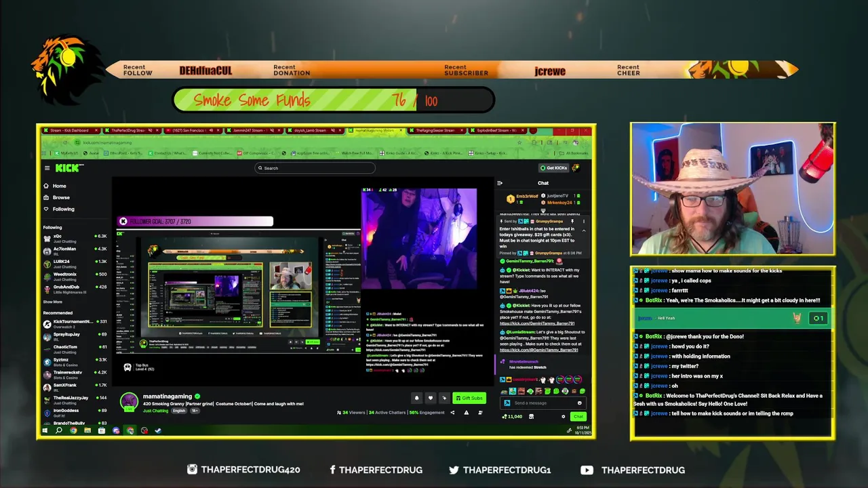Open Trainwreckstv in Recommended list
The height and width of the screenshot is (488, 868).
point(75,375)
